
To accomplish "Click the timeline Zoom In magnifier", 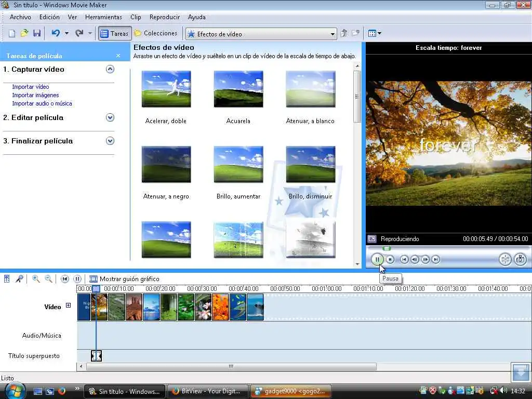I will click(36, 279).
